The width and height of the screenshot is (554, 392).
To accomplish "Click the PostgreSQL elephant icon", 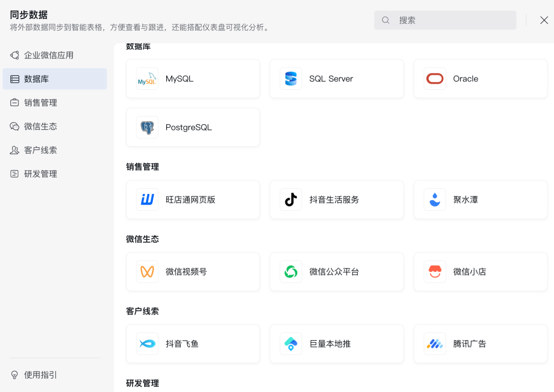I will (147, 127).
